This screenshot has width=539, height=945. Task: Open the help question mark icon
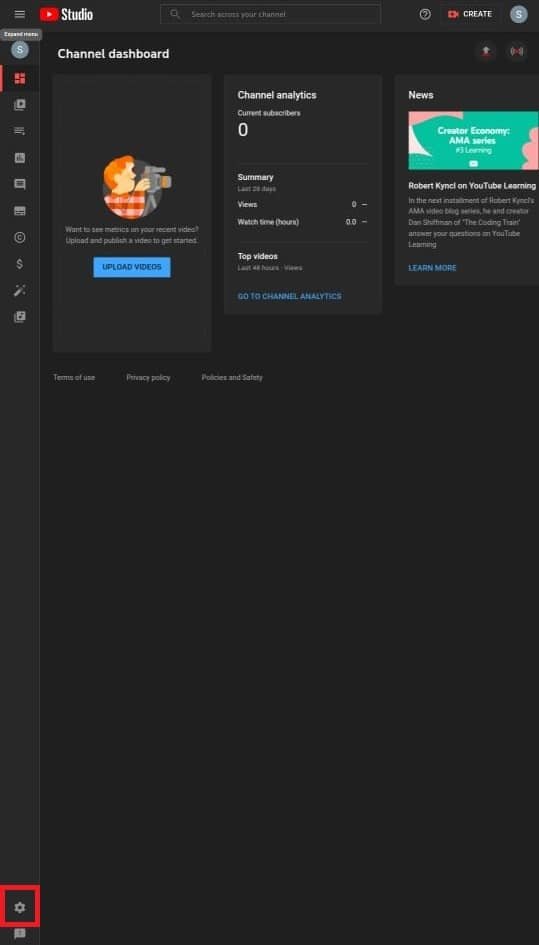click(425, 14)
